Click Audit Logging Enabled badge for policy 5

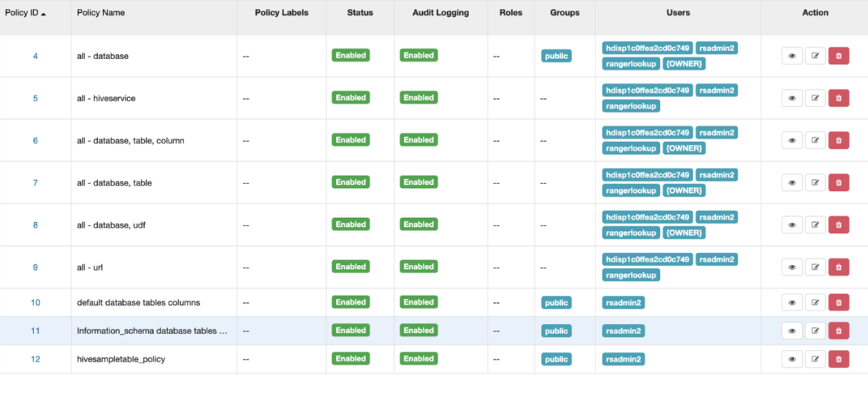click(418, 98)
